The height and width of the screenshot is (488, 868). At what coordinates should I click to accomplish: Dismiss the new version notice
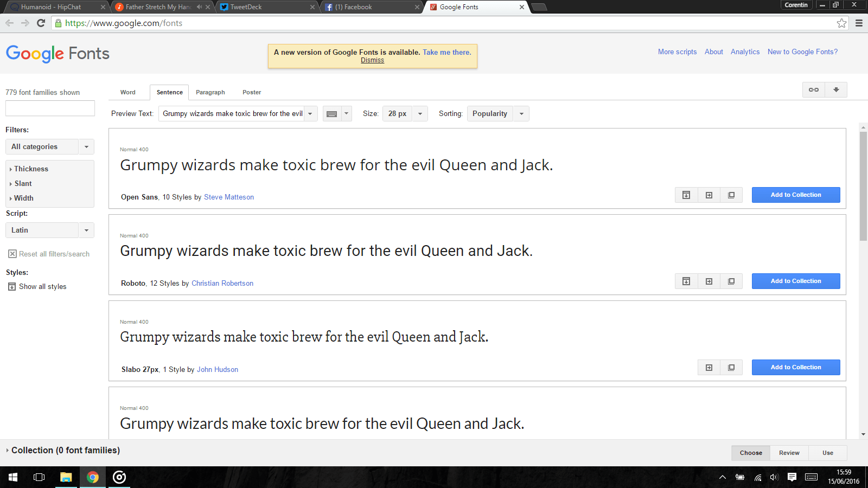372,60
